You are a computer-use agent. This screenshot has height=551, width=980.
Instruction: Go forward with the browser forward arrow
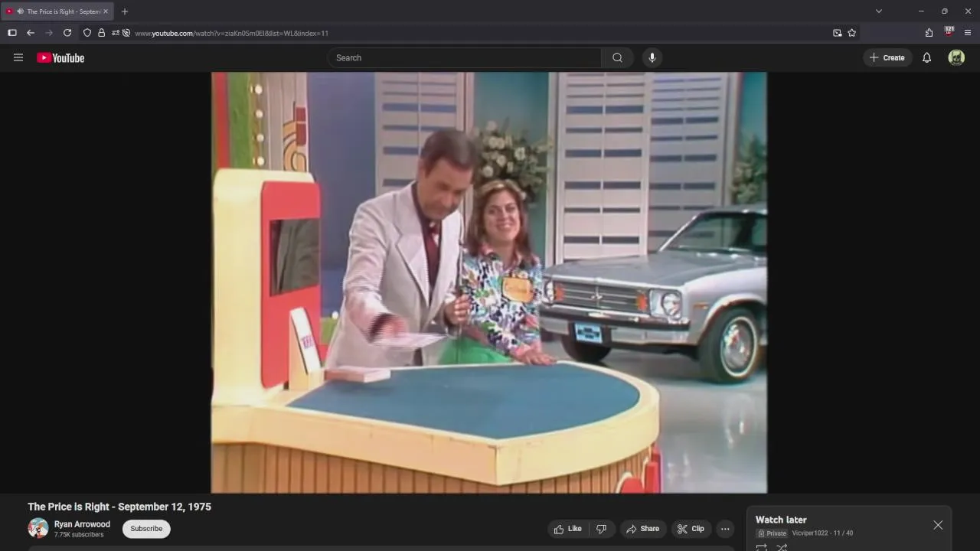(x=49, y=33)
